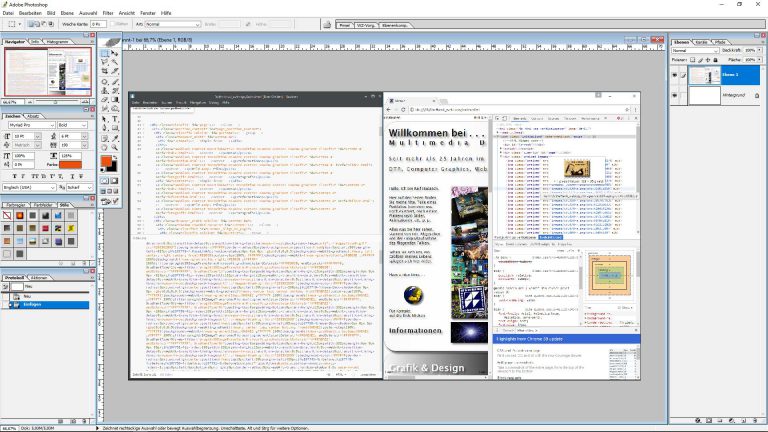
Task: Select the Rectangular Marquee tool in toolbox
Action: point(104,52)
